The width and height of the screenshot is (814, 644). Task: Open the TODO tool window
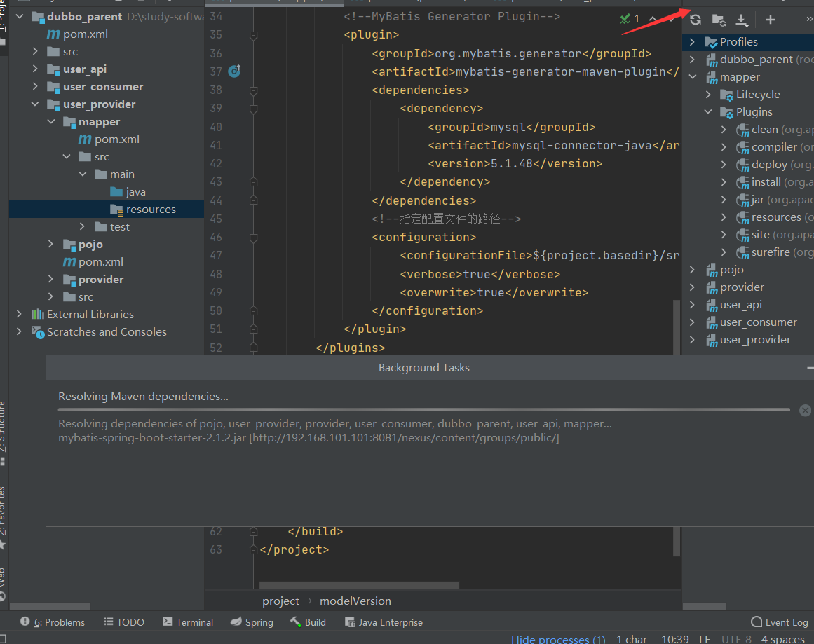pyautogui.click(x=124, y=622)
